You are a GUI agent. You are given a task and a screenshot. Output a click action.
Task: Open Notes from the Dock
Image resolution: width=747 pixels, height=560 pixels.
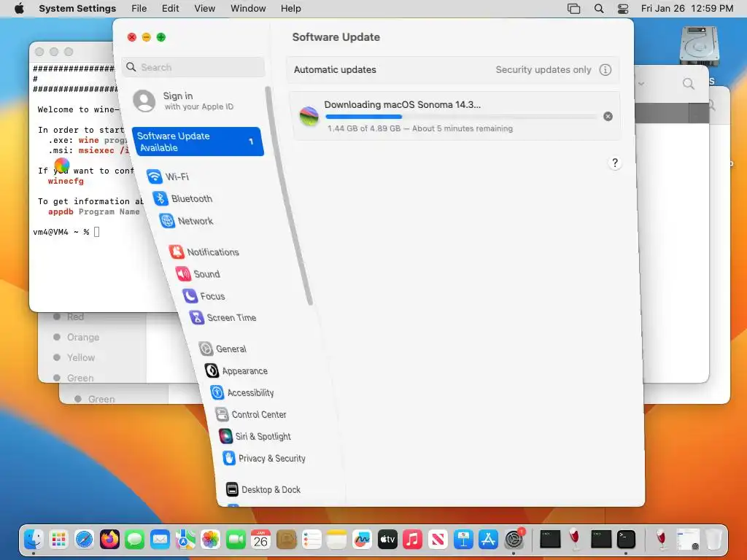pos(337,540)
